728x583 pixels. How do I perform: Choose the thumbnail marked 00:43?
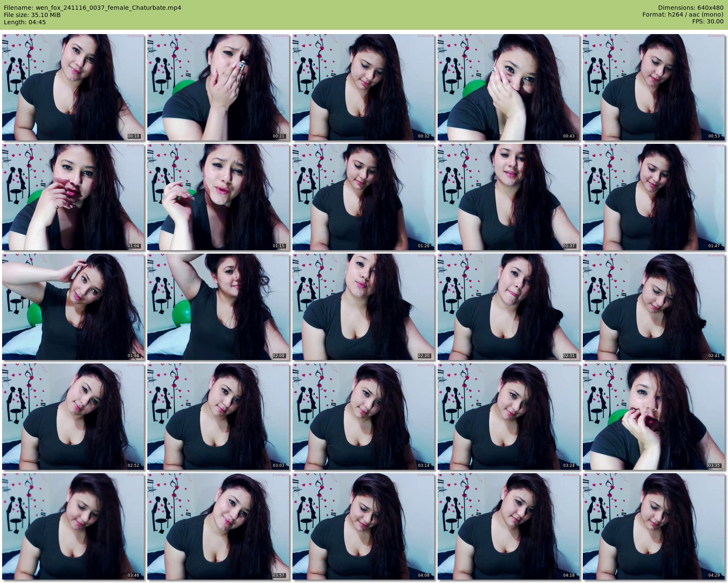click(509, 87)
